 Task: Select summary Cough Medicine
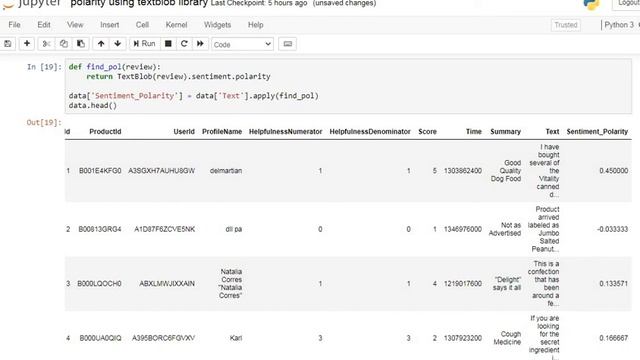(507, 338)
